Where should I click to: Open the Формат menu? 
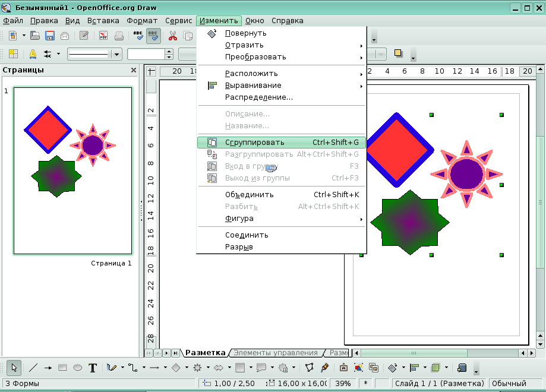click(142, 20)
